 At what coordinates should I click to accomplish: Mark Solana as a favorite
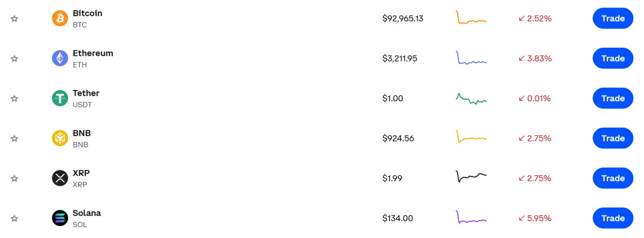click(x=14, y=218)
